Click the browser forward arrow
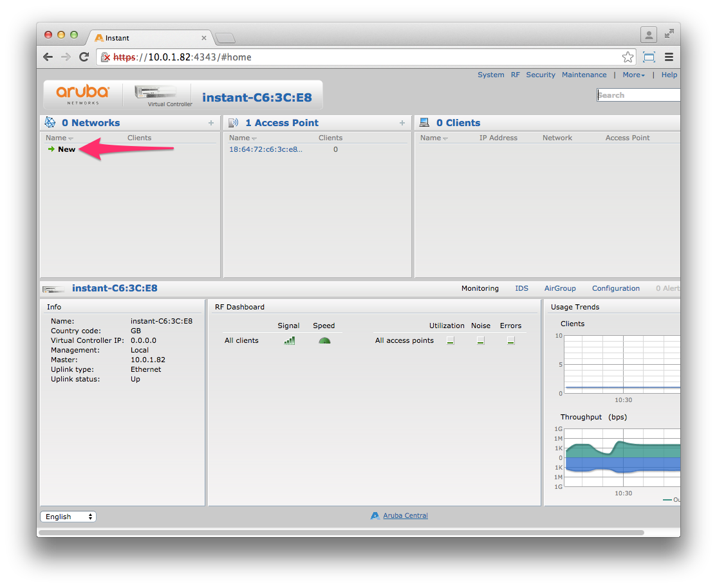717x588 pixels. (66, 57)
